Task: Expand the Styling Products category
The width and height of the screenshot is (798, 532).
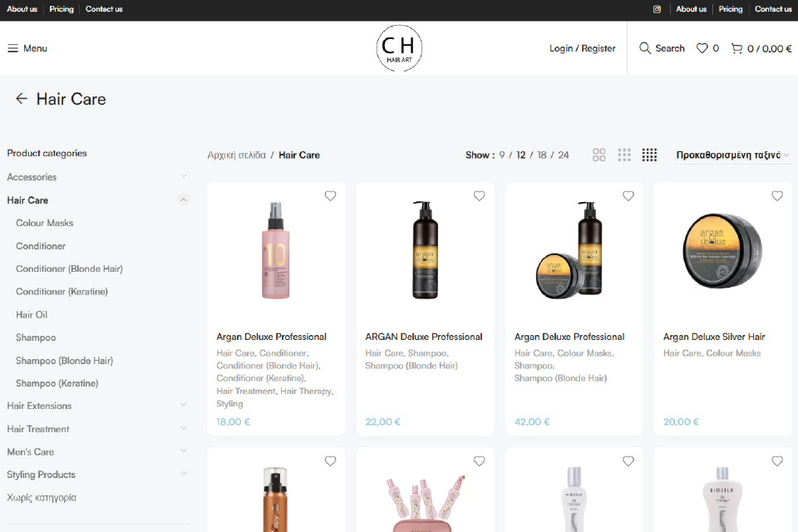Action: pyautogui.click(x=184, y=474)
